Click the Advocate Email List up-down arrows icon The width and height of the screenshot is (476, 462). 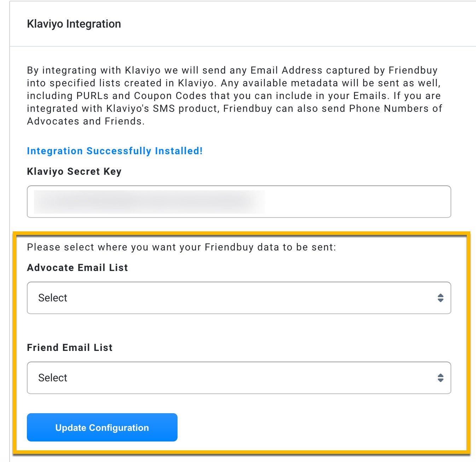pos(440,298)
